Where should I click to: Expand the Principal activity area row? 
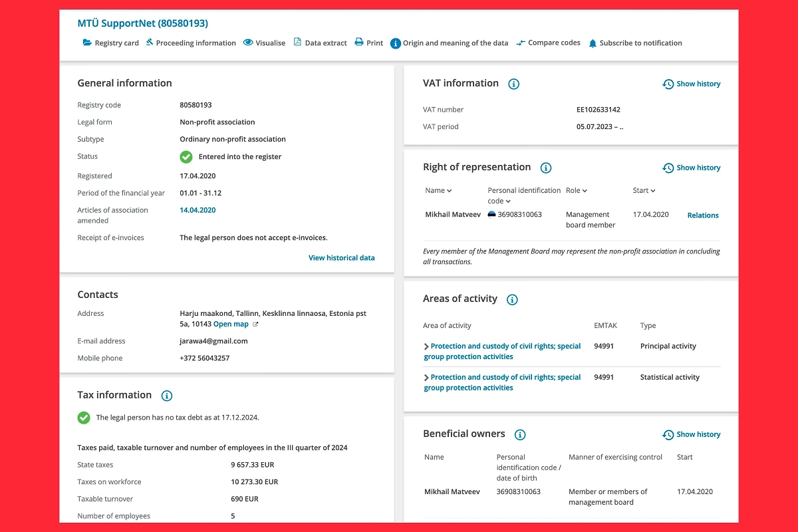click(427, 346)
